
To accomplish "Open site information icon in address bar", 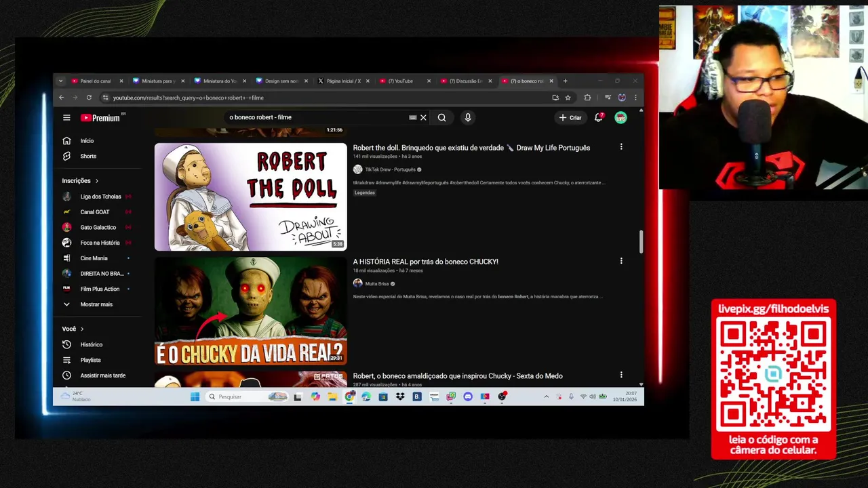I will [x=105, y=98].
